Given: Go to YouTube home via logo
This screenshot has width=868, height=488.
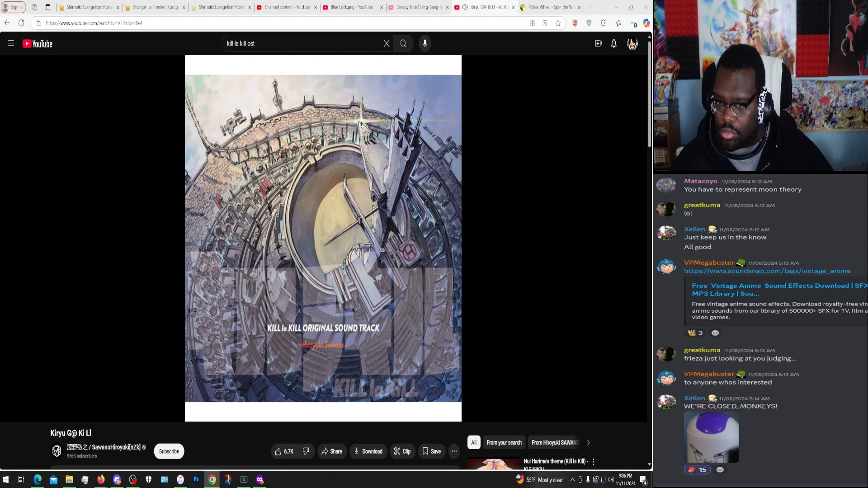Looking at the screenshot, I should point(38,44).
